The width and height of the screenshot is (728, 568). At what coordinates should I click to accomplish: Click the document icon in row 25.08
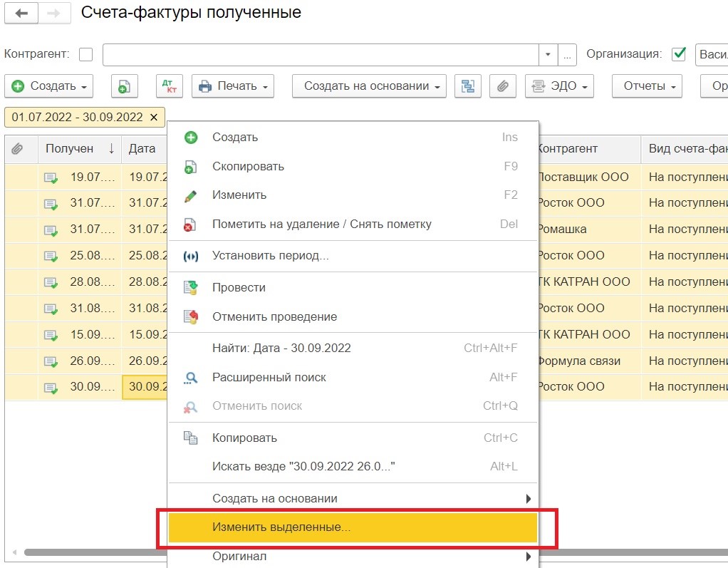point(51,256)
